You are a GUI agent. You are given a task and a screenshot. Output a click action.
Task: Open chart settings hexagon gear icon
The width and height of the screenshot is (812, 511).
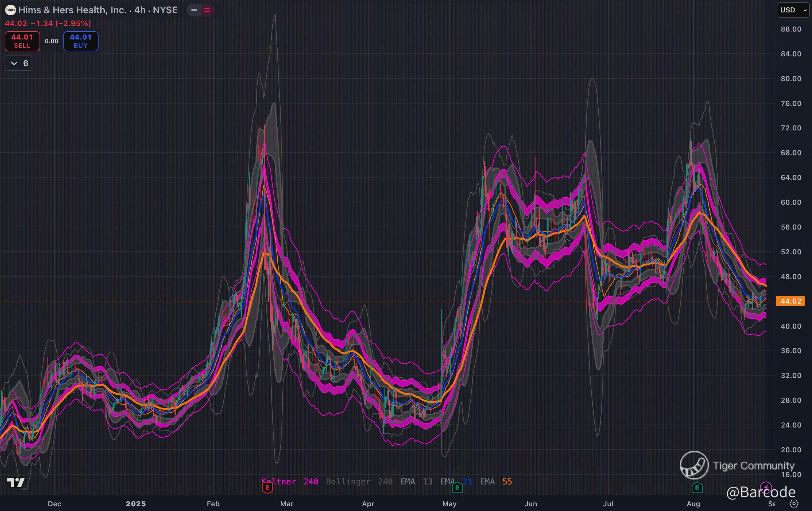click(794, 504)
